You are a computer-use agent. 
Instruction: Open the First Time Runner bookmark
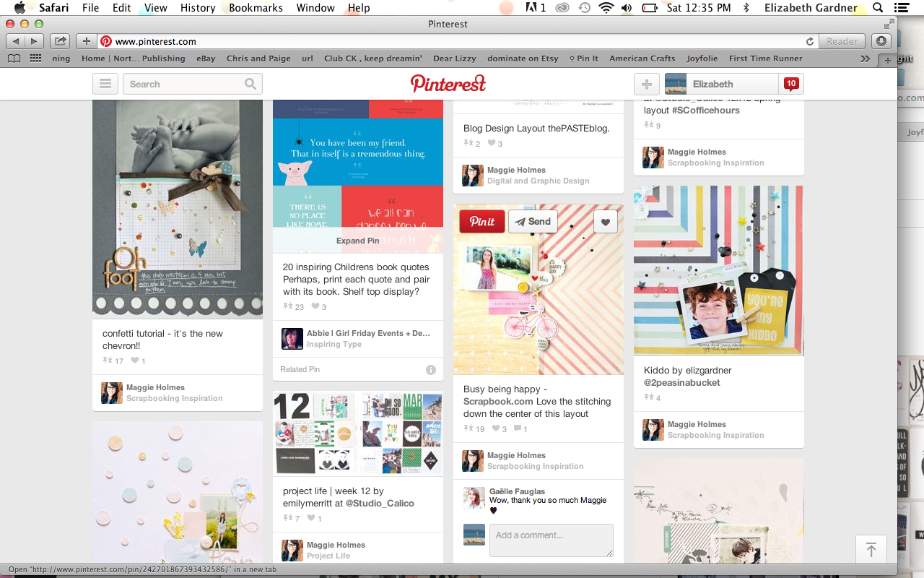765,59
